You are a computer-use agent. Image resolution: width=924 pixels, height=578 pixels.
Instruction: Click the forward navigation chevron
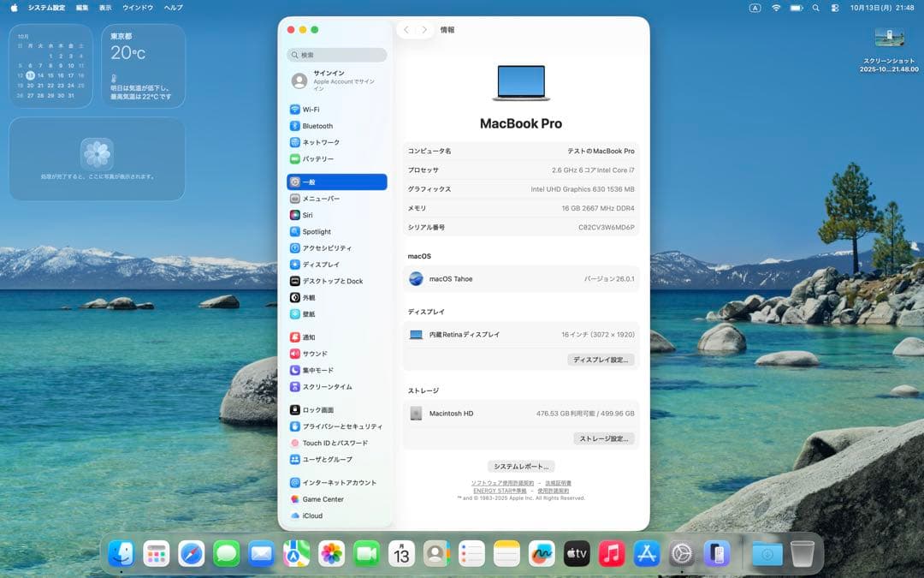(424, 28)
